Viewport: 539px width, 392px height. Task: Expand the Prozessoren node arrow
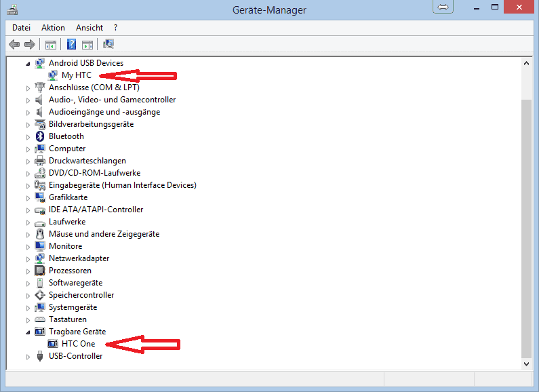click(x=28, y=271)
